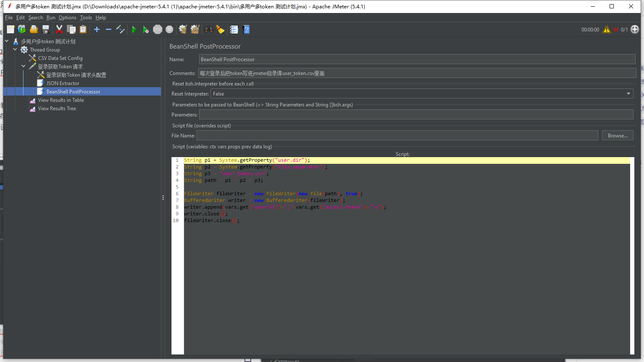644x362 pixels.
Task: Click the 0/1 thread count indicator
Action: (x=624, y=30)
